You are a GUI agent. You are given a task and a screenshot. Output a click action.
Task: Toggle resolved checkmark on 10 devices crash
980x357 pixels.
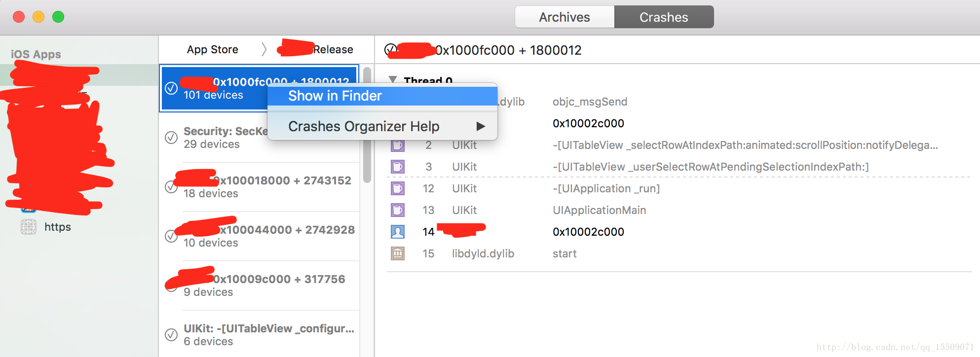tap(171, 236)
